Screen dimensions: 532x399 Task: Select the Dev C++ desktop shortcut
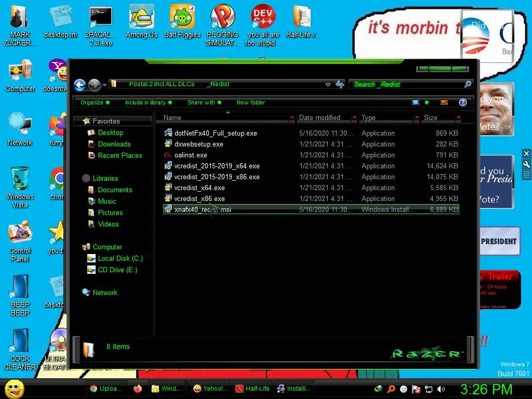[263, 25]
